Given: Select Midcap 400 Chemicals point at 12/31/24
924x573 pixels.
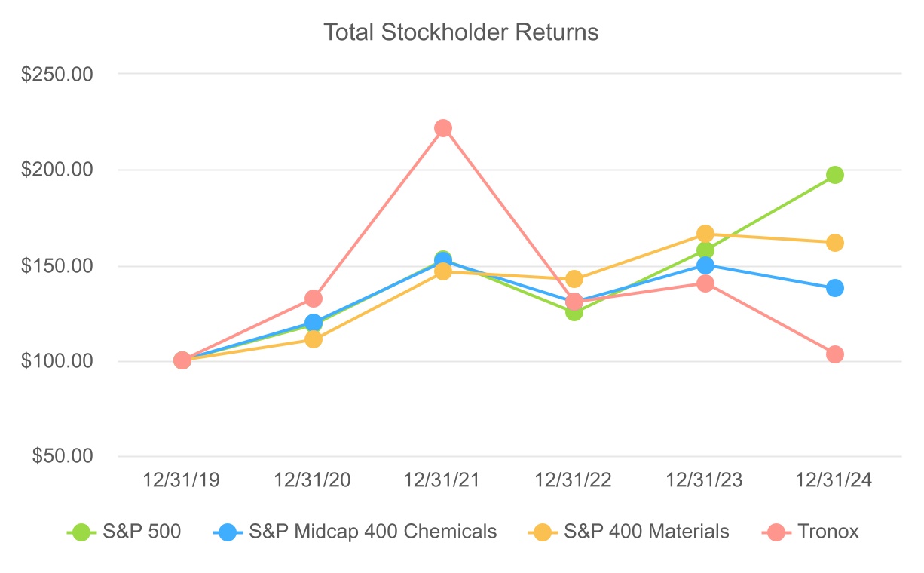Looking at the screenshot, I should (x=834, y=288).
